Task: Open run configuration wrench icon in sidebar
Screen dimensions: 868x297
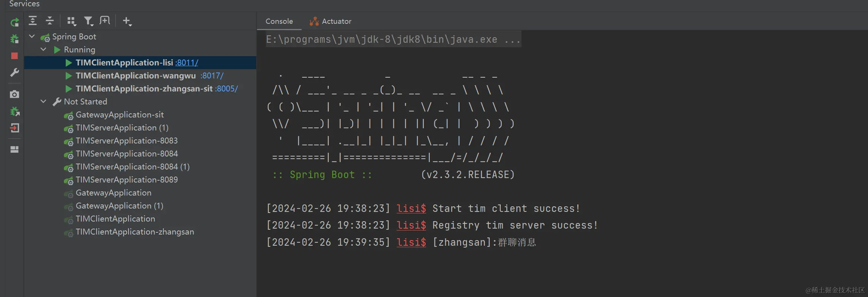Action: pos(14,72)
